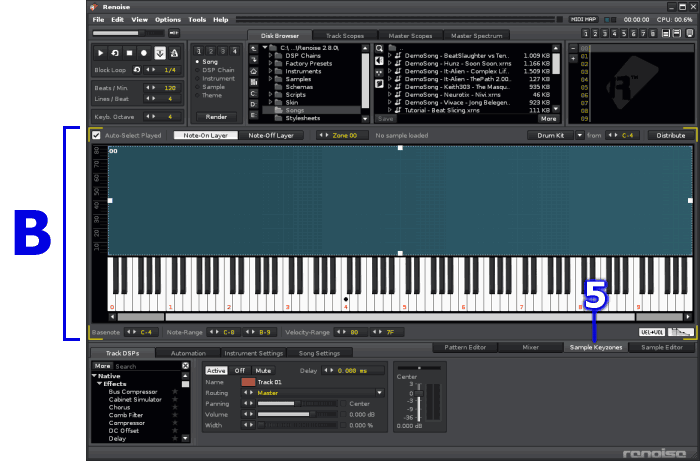The image size is (700, 461).
Task: Collapse the Effects devices group
Action: [100, 384]
